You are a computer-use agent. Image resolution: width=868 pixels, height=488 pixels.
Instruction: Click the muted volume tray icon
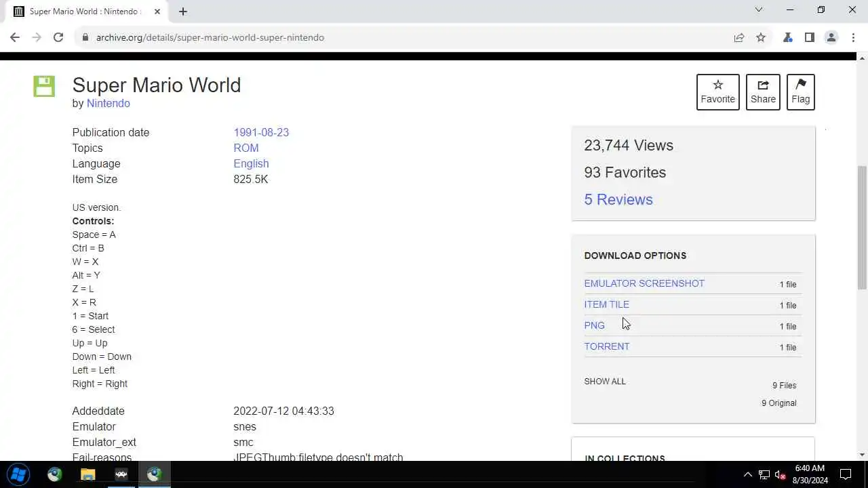click(781, 474)
